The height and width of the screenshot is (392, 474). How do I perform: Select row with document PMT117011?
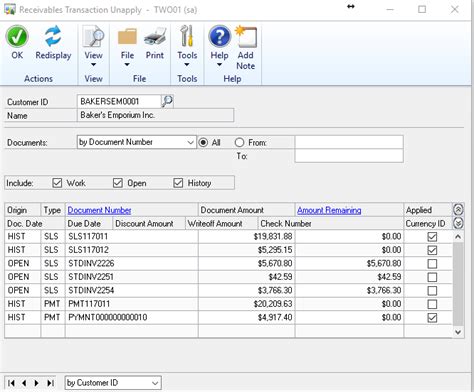(229, 304)
